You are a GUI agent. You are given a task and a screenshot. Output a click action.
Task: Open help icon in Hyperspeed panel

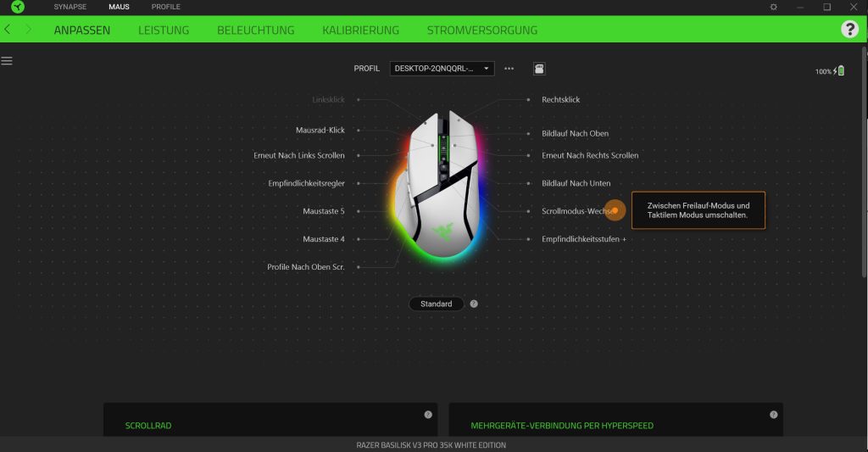coord(773,415)
